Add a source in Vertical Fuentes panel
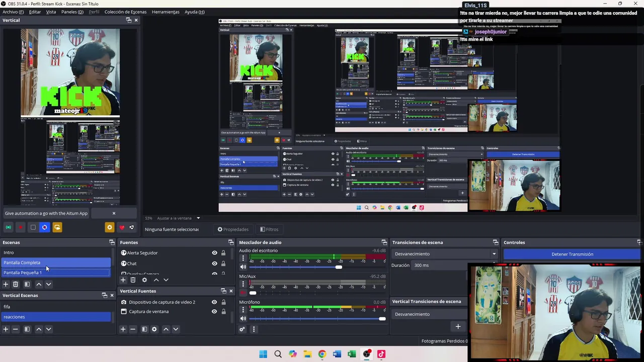 click(x=123, y=329)
